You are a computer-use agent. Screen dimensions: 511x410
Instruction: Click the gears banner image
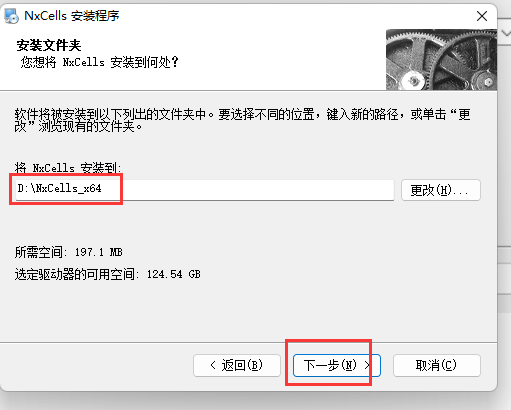coord(441,60)
